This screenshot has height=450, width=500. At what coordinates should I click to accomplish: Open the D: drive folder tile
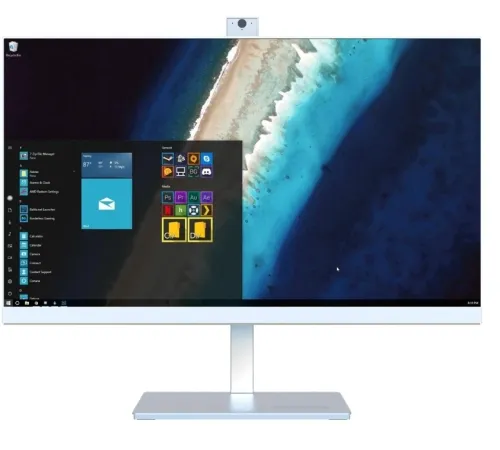pyautogui.click(x=200, y=230)
